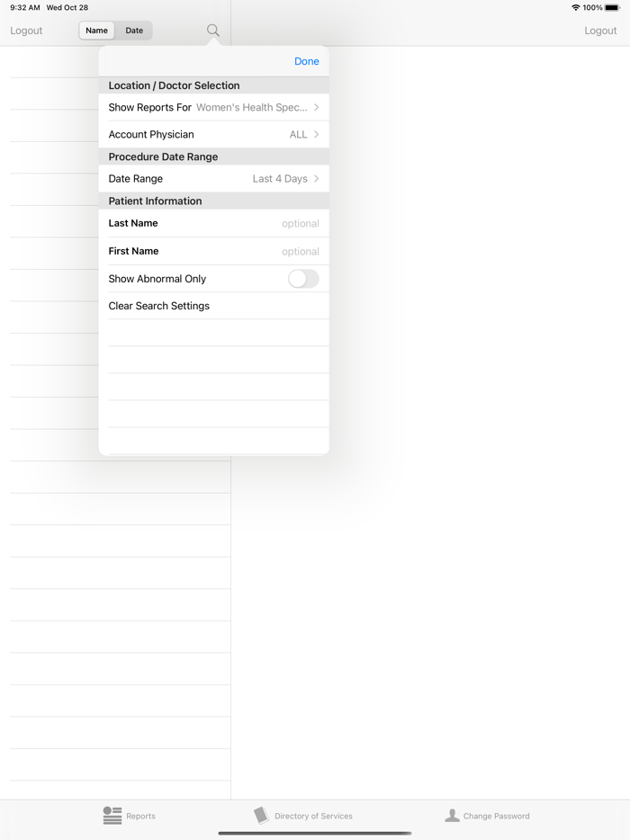Select the Date Range label
This screenshot has height=840, width=630.
pos(136,179)
